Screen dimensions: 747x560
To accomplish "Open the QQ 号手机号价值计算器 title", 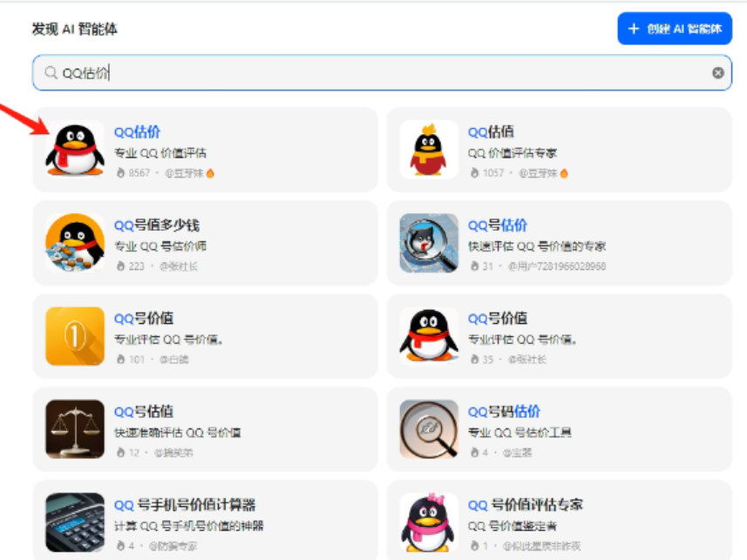I will pyautogui.click(x=185, y=505).
